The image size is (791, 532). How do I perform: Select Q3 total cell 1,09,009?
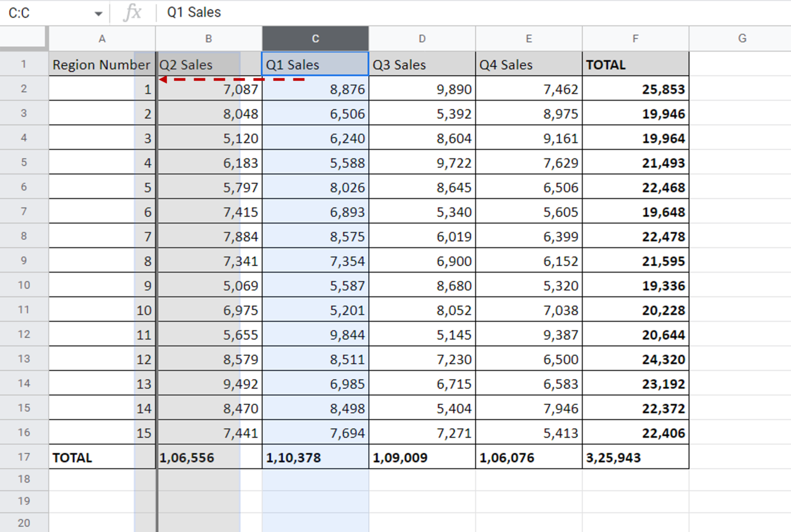(x=422, y=457)
